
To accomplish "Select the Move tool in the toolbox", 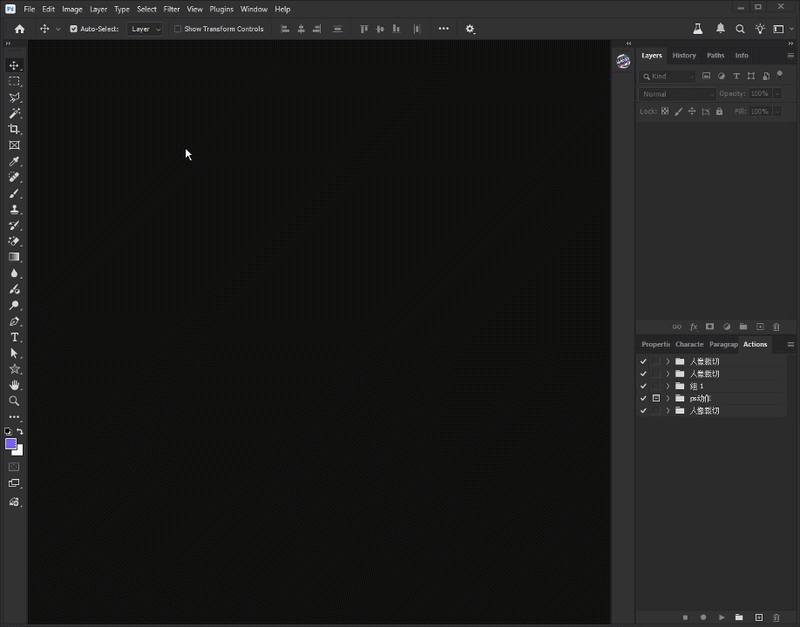I will [14, 65].
